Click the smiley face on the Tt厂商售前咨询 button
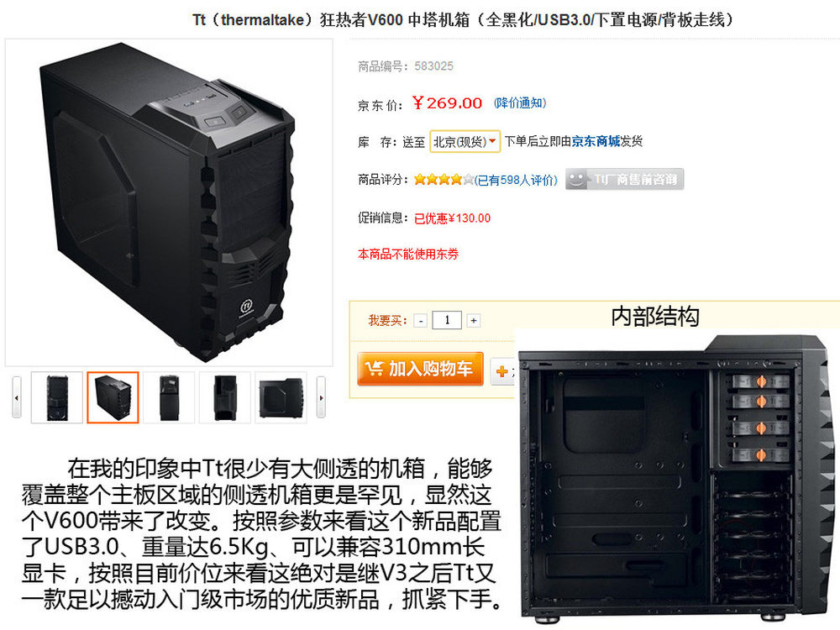 576,180
